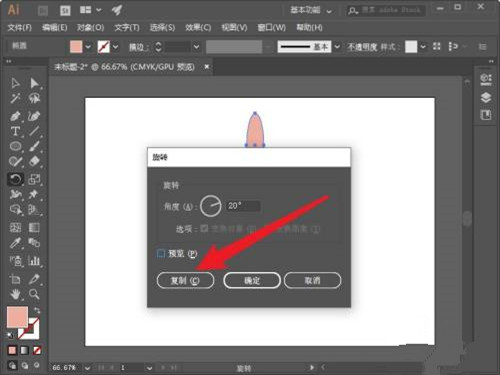Open artboard number dropdown in status bar

149,368
